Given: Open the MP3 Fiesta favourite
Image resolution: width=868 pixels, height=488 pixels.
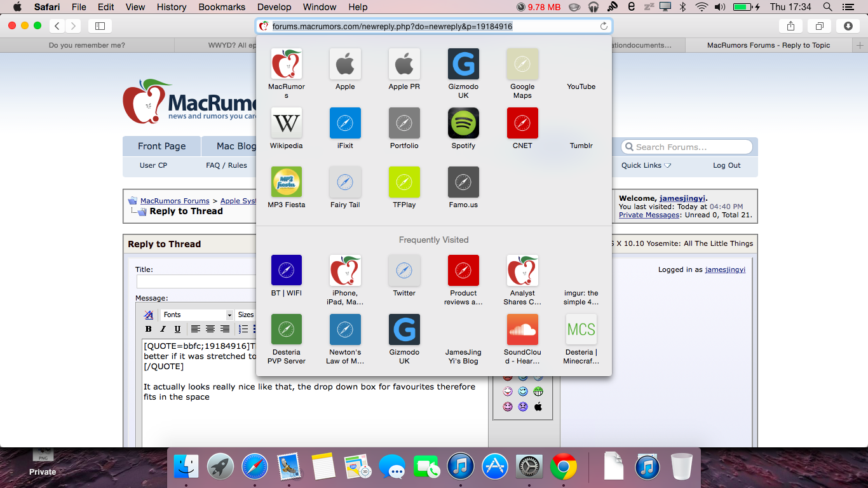Looking at the screenshot, I should tap(287, 182).
